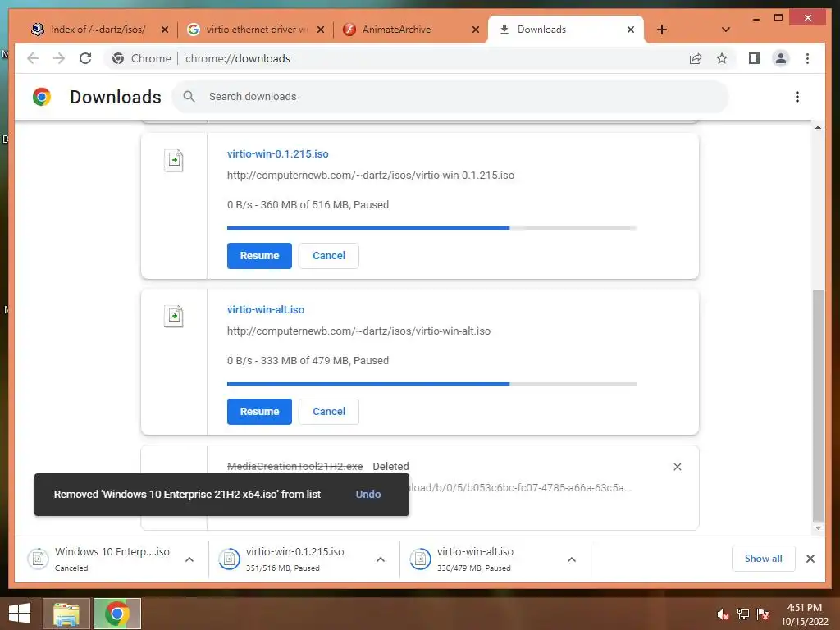The width and height of the screenshot is (840, 630).
Task: Click Show all downloads button
Action: point(763,559)
